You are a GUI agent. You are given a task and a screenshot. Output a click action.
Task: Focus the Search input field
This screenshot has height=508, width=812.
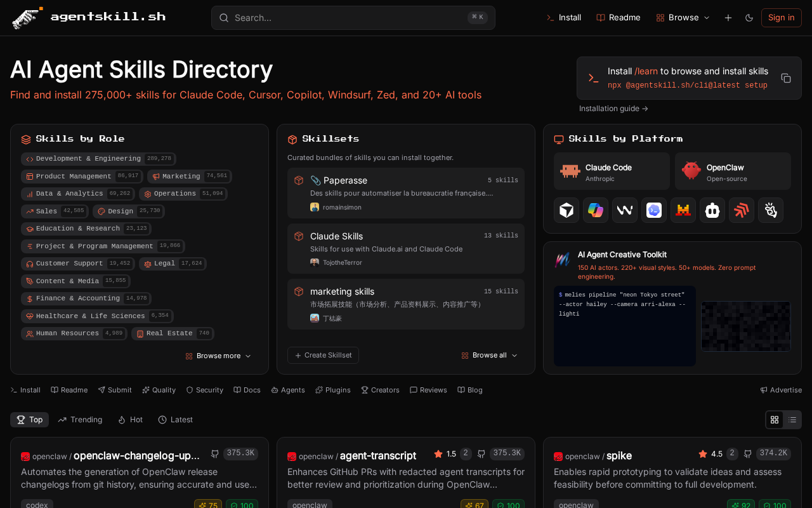[353, 18]
